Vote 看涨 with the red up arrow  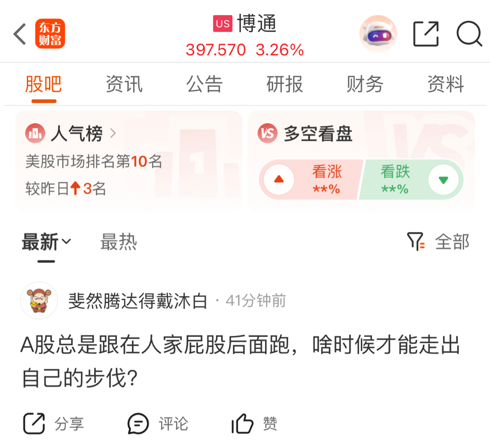279,179
